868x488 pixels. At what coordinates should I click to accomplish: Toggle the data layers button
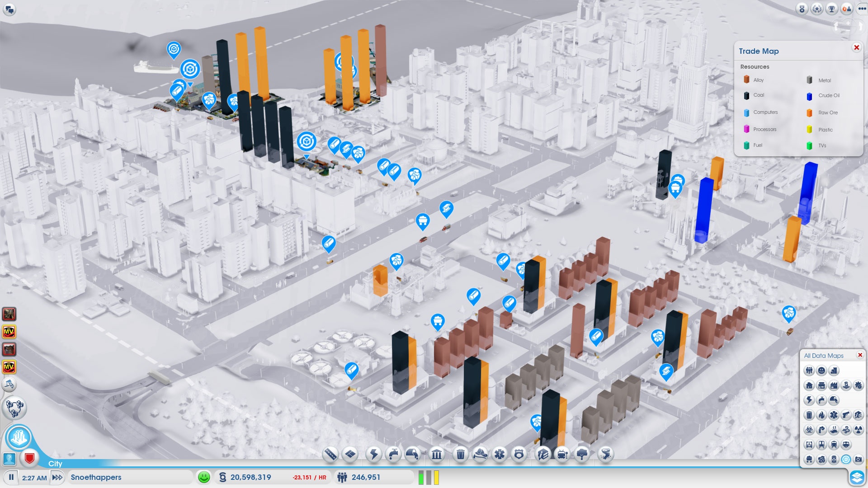tap(857, 477)
